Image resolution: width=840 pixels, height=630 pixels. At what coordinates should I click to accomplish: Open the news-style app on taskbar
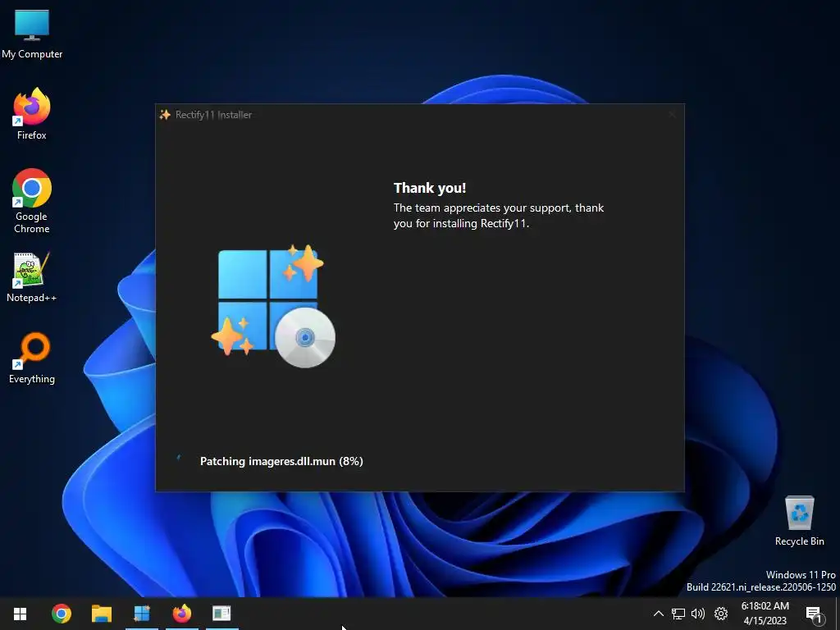point(221,614)
